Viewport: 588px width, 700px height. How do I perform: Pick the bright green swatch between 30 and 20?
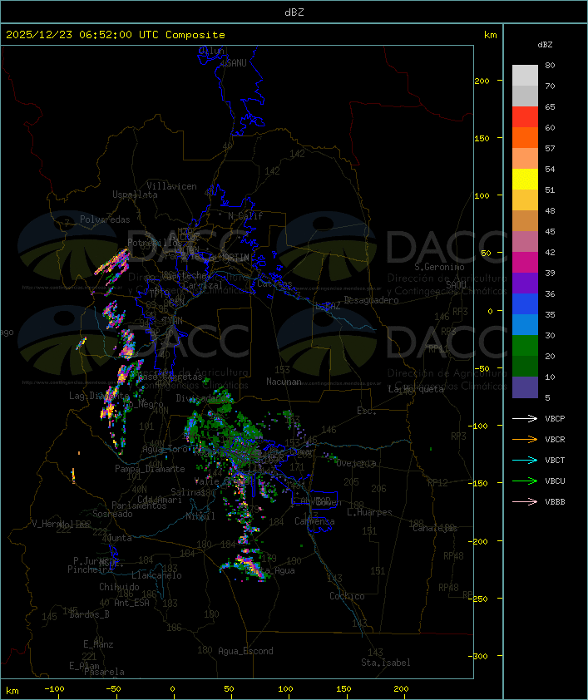tap(525, 346)
